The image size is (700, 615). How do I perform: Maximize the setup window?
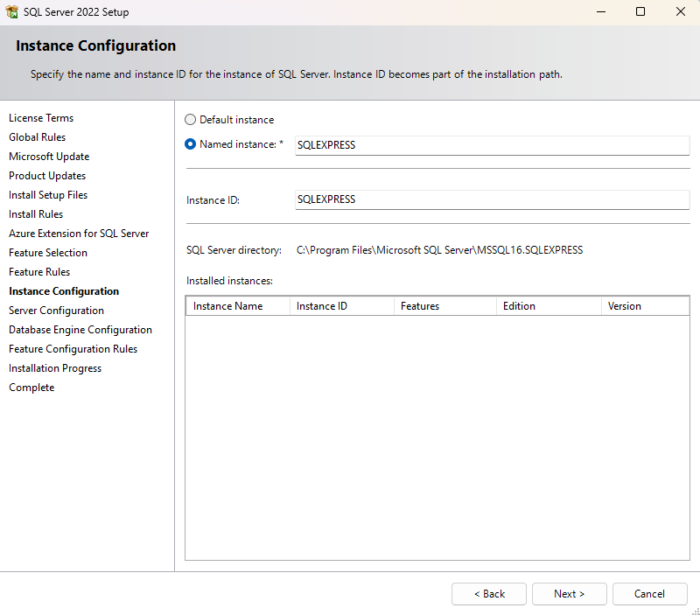tap(640, 12)
